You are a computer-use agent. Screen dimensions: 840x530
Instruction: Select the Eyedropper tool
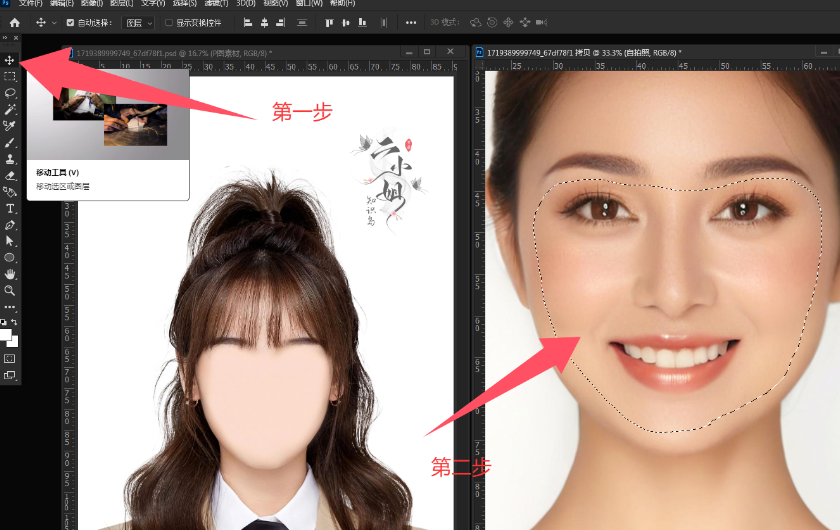pos(10,126)
